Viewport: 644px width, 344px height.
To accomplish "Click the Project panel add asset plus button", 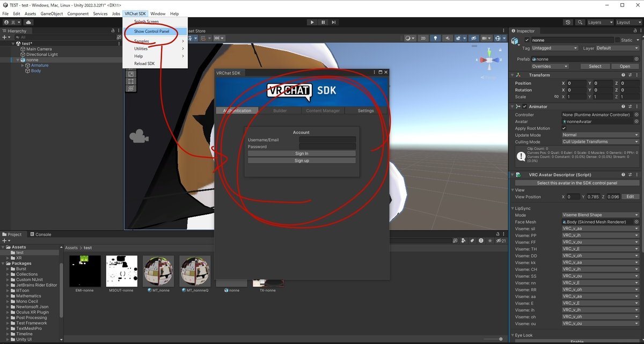I will [x=6, y=241].
